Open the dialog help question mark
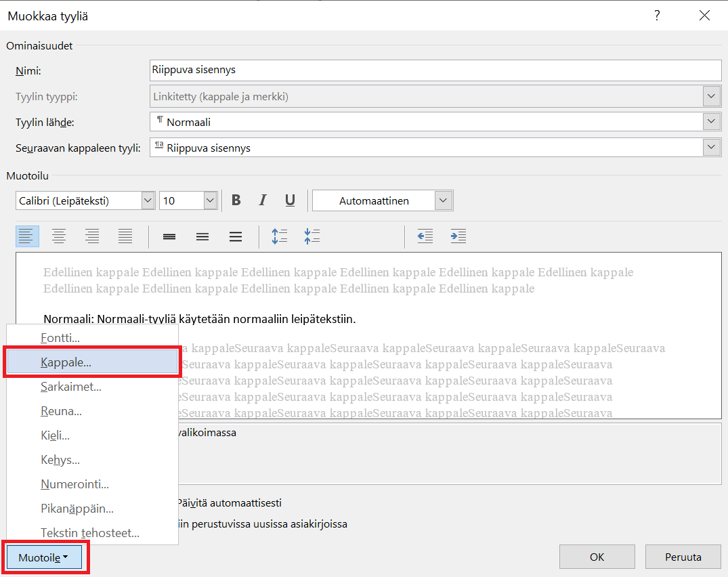Viewport: 728px width, 577px height. [657, 16]
